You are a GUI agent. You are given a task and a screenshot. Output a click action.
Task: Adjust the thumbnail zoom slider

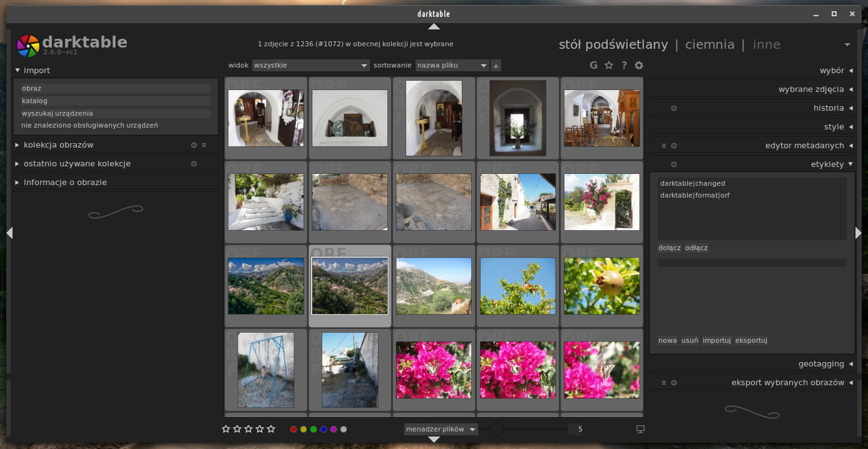tap(524, 429)
